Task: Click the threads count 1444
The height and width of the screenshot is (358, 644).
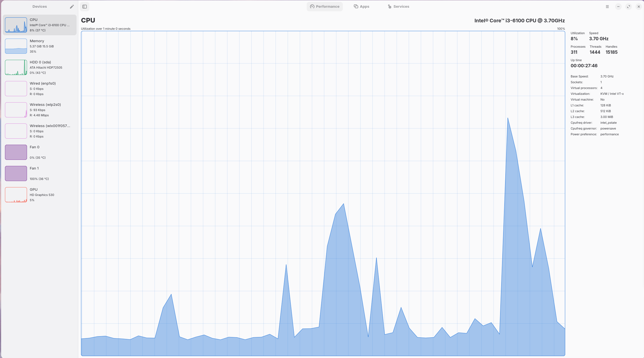Action: pyautogui.click(x=595, y=52)
